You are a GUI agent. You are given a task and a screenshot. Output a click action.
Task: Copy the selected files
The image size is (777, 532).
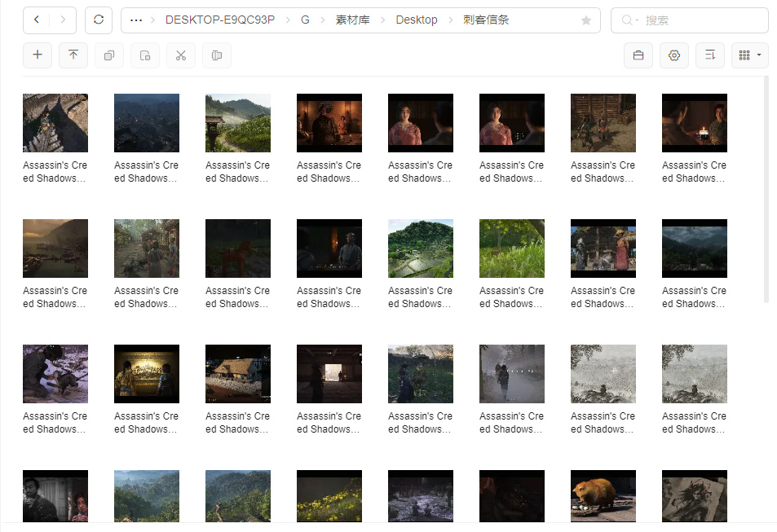tap(109, 55)
